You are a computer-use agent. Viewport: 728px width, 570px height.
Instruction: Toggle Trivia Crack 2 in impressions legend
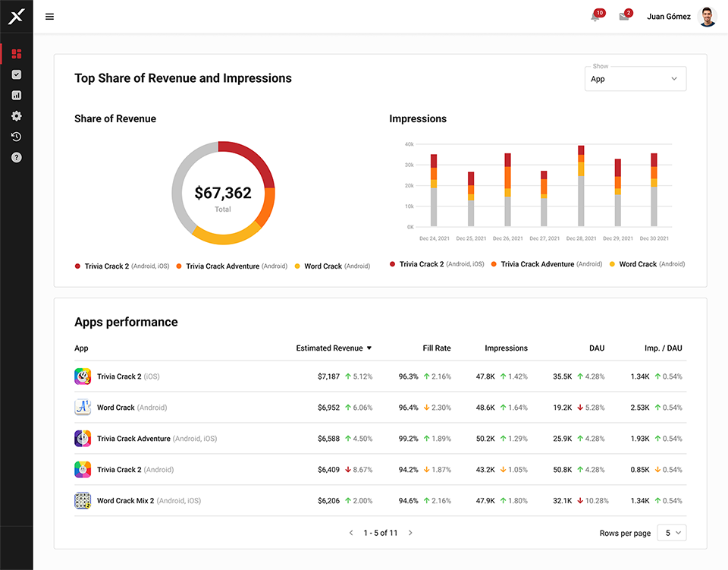click(437, 264)
